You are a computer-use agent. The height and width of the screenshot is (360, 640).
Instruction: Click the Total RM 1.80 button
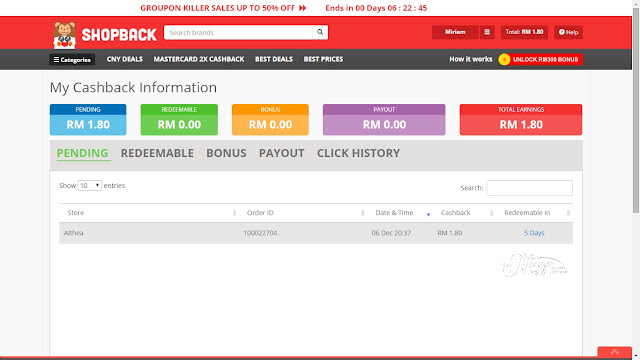[x=524, y=32]
